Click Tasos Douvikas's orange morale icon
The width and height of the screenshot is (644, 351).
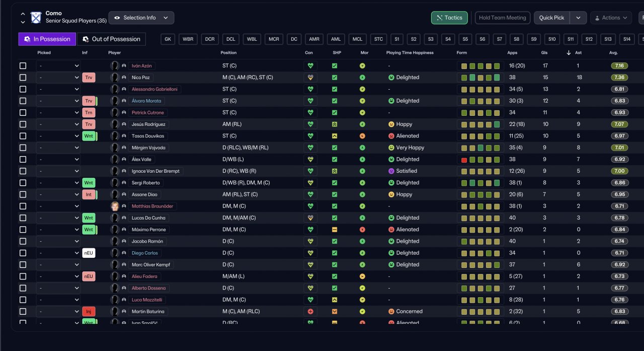[x=362, y=136]
